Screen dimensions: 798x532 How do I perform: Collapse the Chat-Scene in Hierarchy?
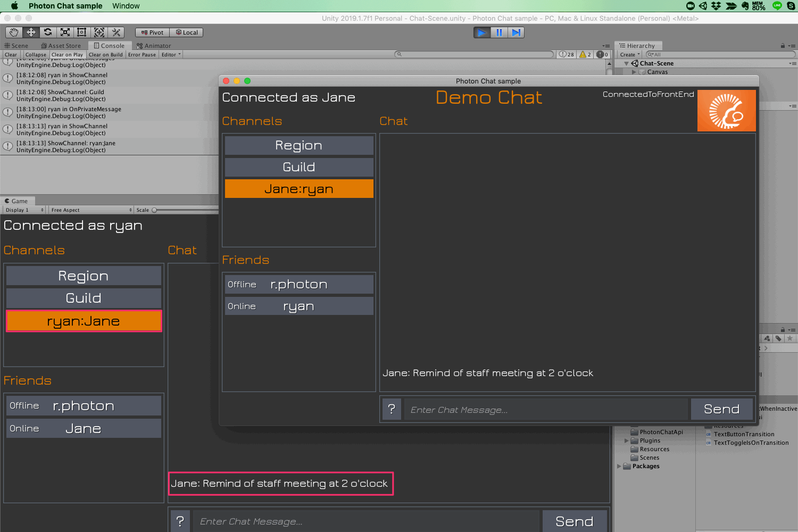pos(626,63)
